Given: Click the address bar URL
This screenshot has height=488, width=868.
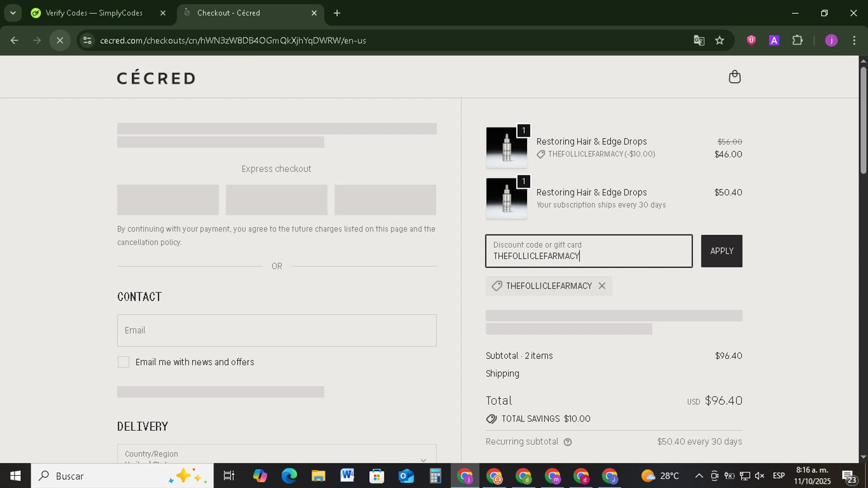Looking at the screenshot, I should tap(233, 41).
